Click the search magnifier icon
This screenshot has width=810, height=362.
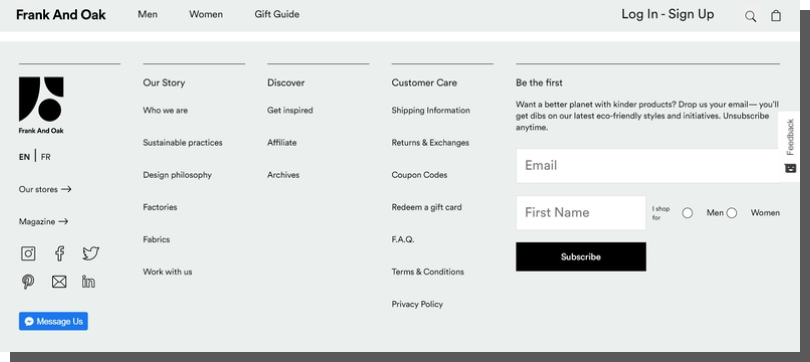click(751, 17)
